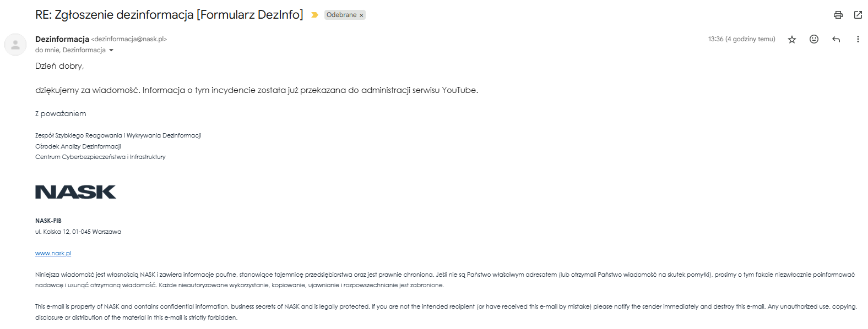Viewport: 868px width, 329px height.
Task: Click the bold sender name Dezinformacja
Action: tap(62, 39)
